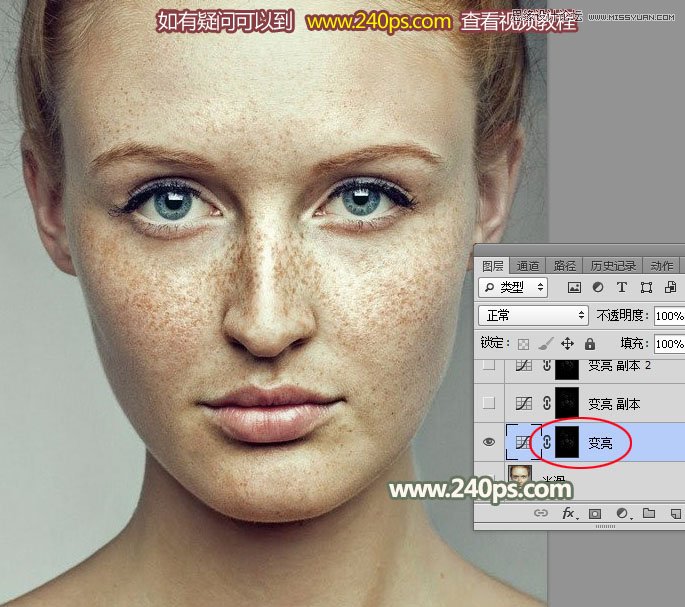Switch to the 通道 tab
The image size is (685, 607).
coord(527,266)
